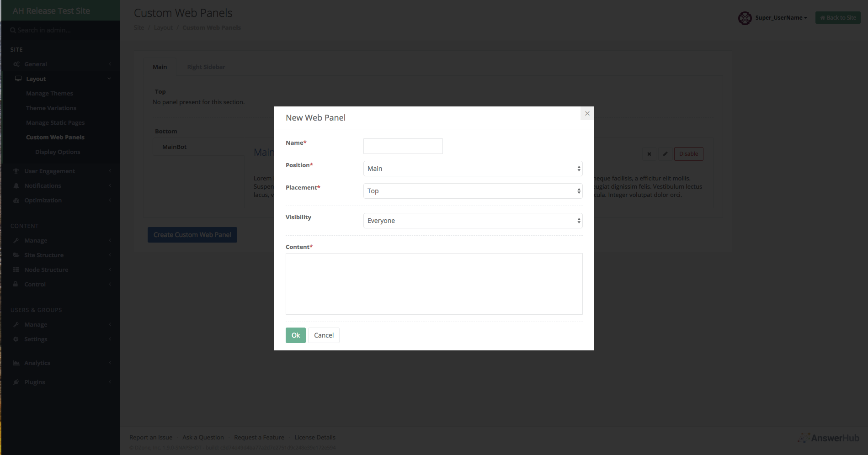Click the search magnifier icon in admin sidebar
This screenshot has width=868, height=455.
point(13,30)
